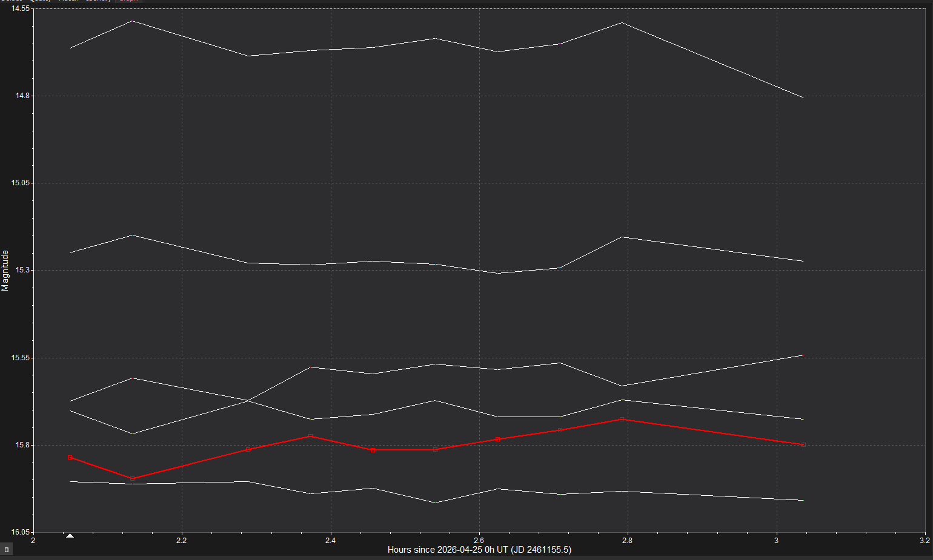This screenshot has width=933, height=560.
Task: Click the top white curve's peak near 2.13 hours
Action: coord(132,21)
